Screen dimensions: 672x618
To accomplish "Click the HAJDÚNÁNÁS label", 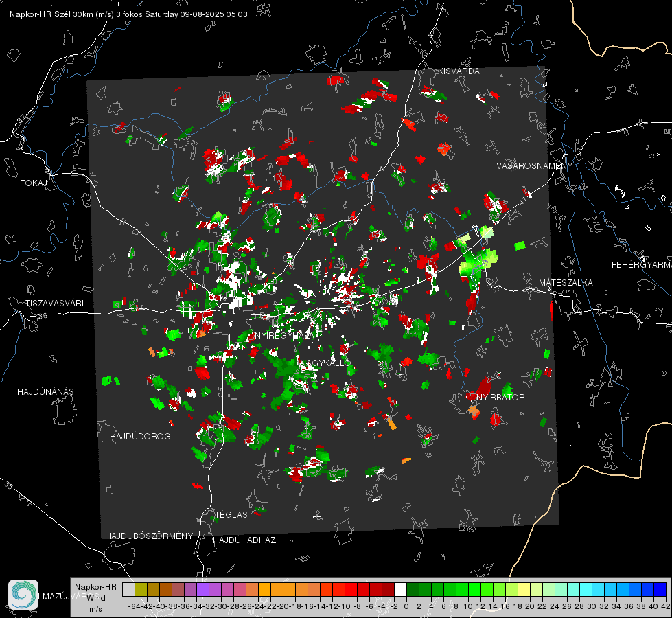I will tap(45, 392).
